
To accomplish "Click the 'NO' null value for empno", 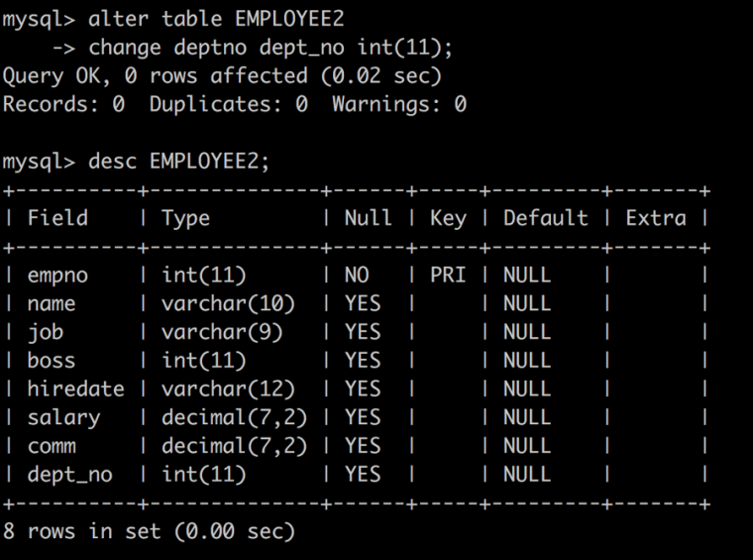I will (357, 276).
